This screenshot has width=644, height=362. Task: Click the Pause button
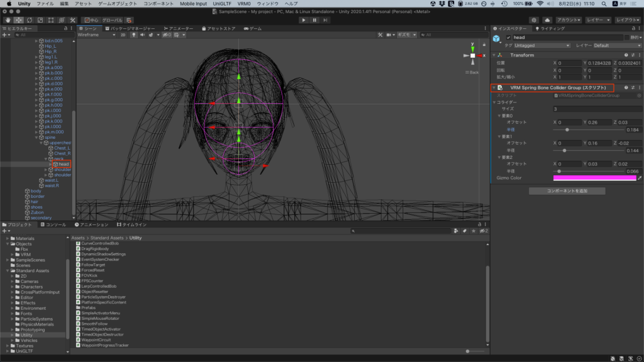click(x=314, y=20)
